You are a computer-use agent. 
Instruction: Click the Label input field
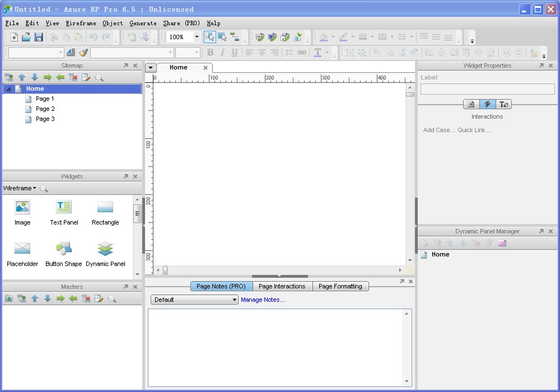[487, 90]
